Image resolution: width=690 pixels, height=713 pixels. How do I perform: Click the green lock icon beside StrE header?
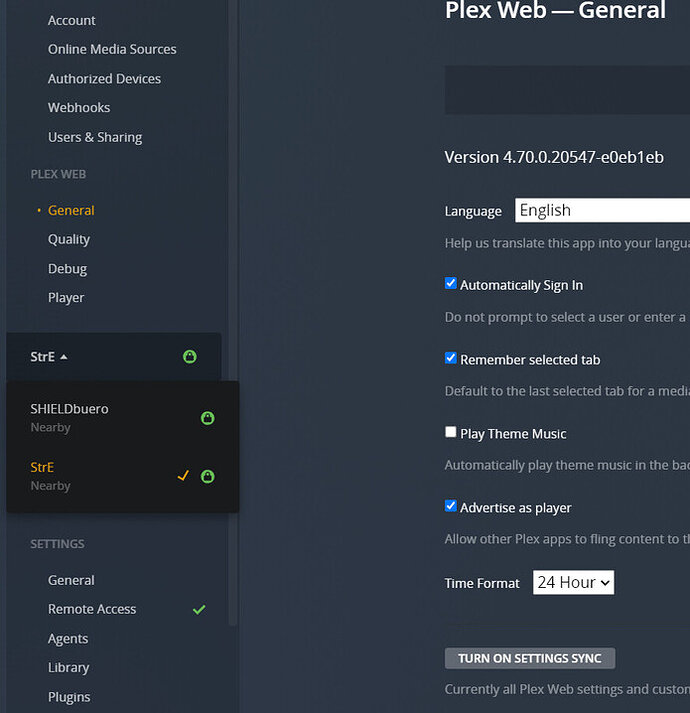[x=190, y=356]
